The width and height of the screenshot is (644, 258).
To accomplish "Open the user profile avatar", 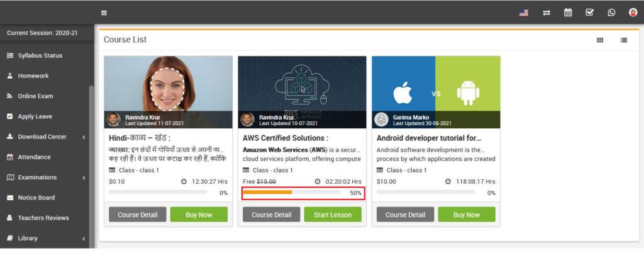I will 633,13.
